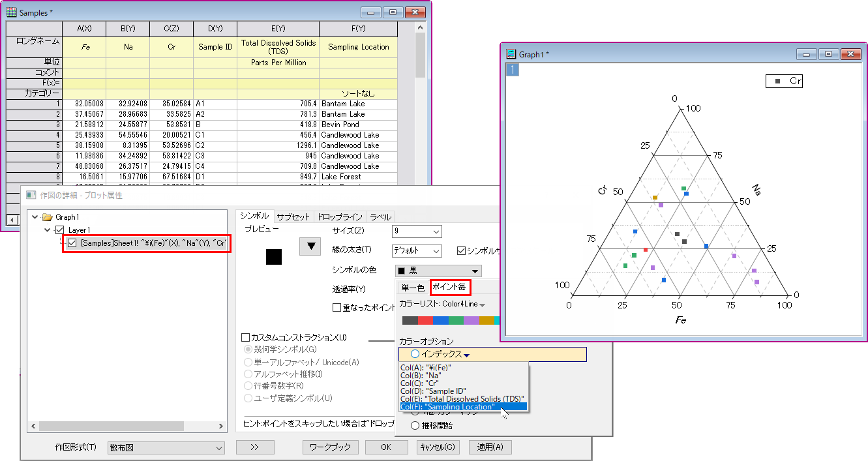Screen dimensions: 868x461
Task: Choose ユーザ定義シンボル(U) radio button
Action: pyautogui.click(x=248, y=398)
